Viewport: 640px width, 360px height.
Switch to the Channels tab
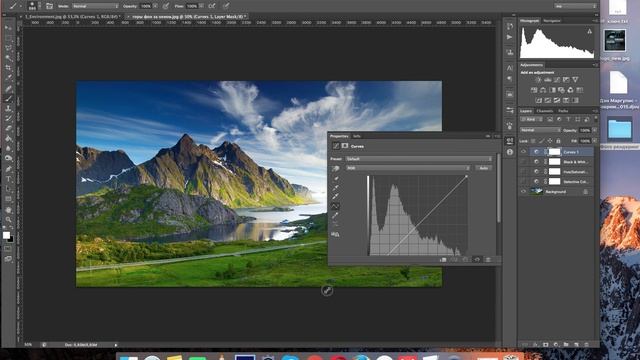coord(544,111)
